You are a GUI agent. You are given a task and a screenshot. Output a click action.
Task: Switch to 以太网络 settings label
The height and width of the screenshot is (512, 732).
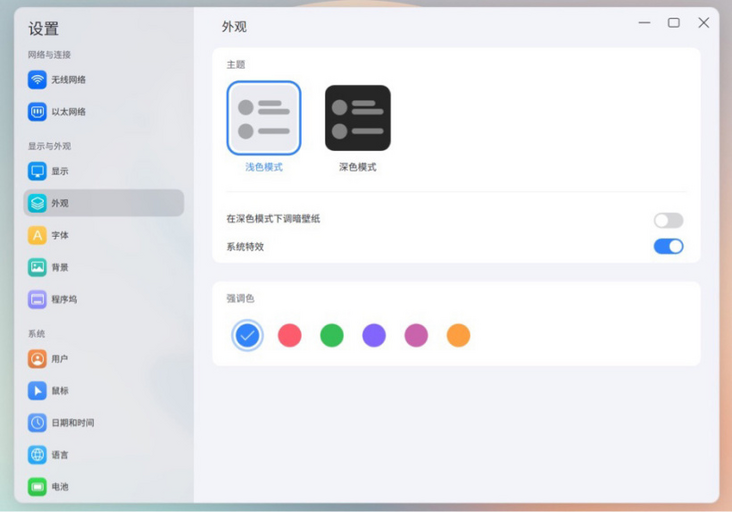(69, 112)
